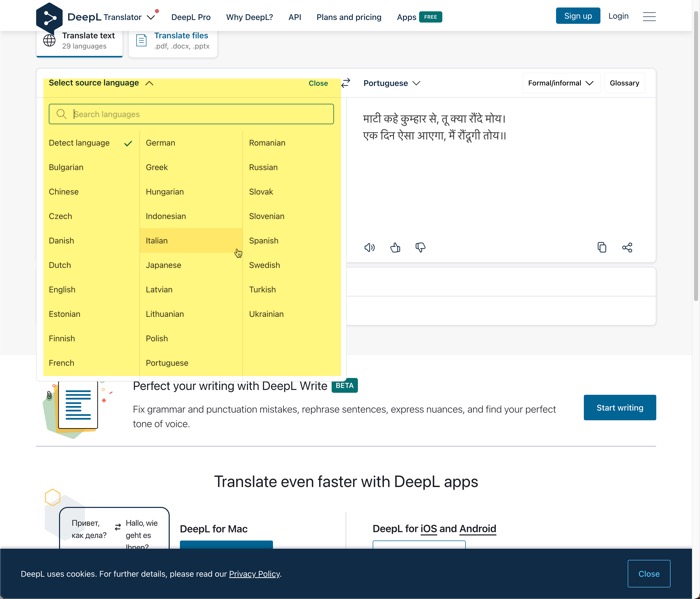
Task: Click the swap languages arrows icon
Action: click(346, 83)
